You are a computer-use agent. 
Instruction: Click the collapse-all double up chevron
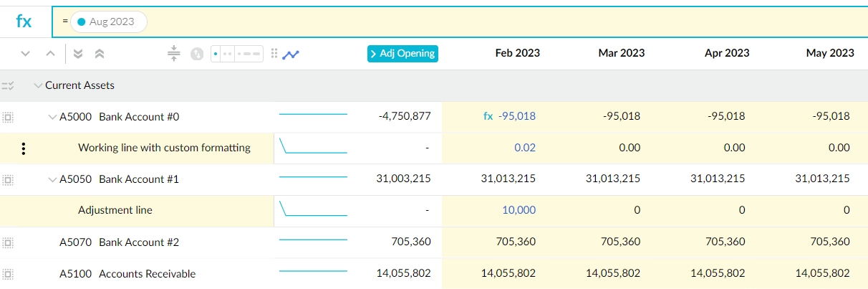[x=100, y=54]
